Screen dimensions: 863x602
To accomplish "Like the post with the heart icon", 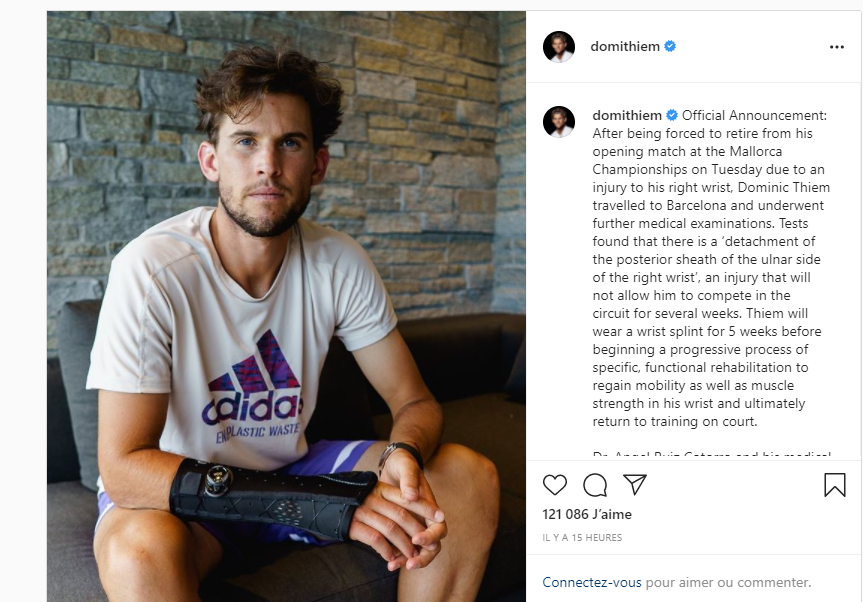I will click(x=554, y=485).
